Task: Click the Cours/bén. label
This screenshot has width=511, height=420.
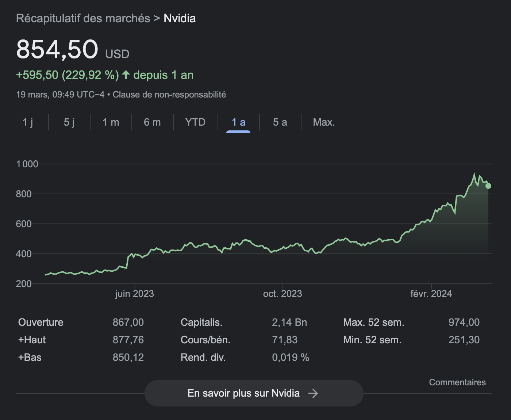Action: [x=205, y=340]
